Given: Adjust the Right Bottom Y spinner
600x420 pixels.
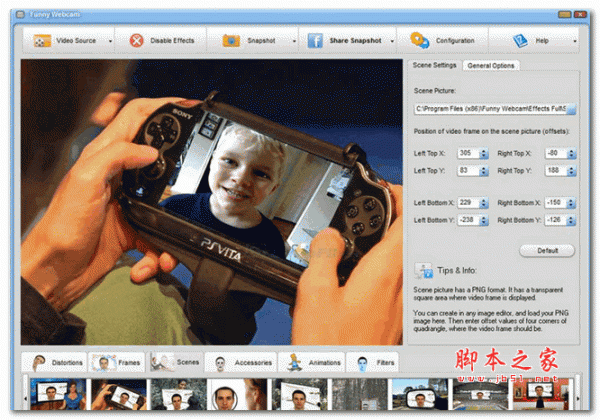Looking at the screenshot, I should (x=572, y=220).
